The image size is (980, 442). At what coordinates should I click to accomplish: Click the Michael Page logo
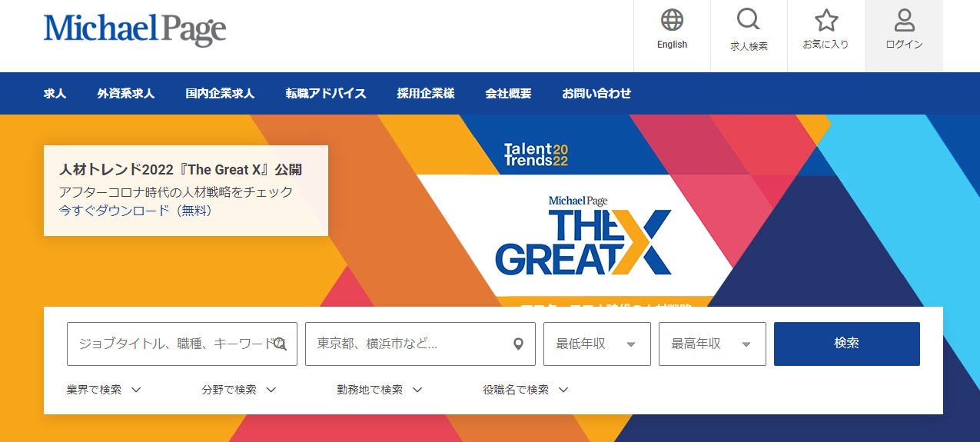(135, 29)
